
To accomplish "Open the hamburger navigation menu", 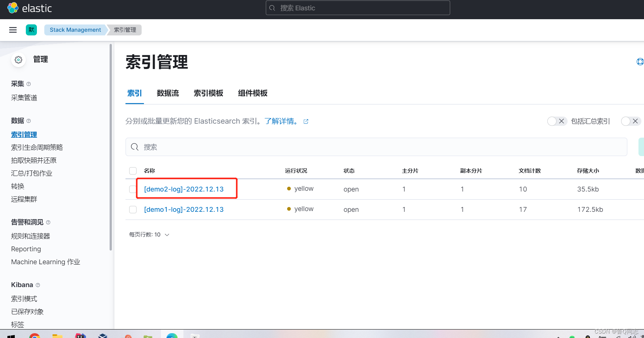I will [x=13, y=30].
